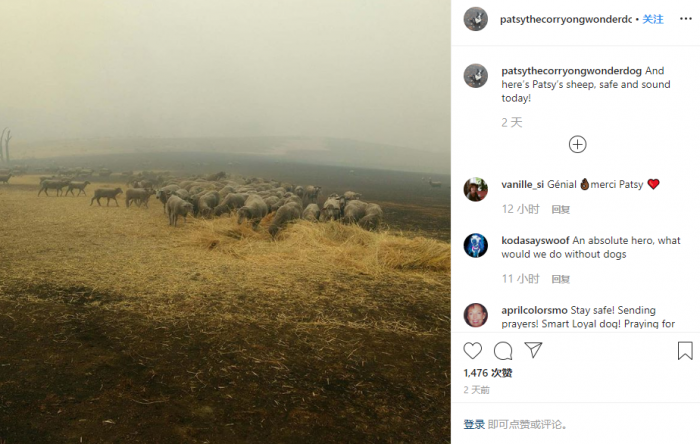Follow the account via the blue 关注 link
Viewport: 700px width, 444px height.
pos(653,19)
